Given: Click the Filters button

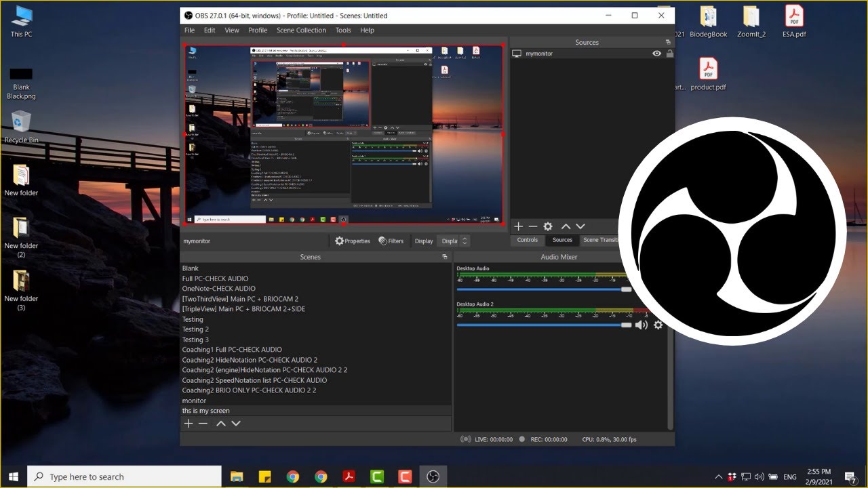Looking at the screenshot, I should pos(391,241).
